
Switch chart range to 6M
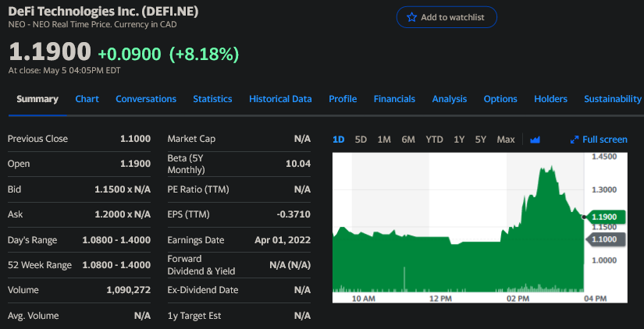(408, 140)
